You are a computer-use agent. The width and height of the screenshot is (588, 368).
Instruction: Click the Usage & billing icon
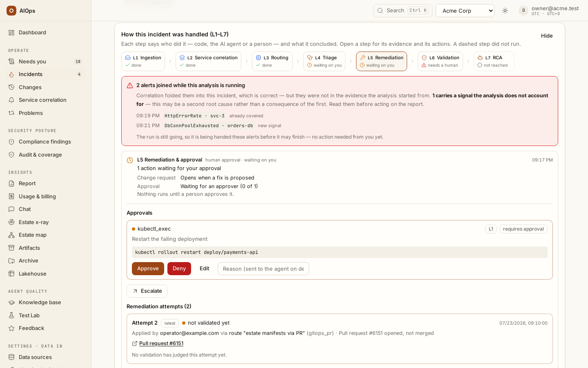(11, 197)
